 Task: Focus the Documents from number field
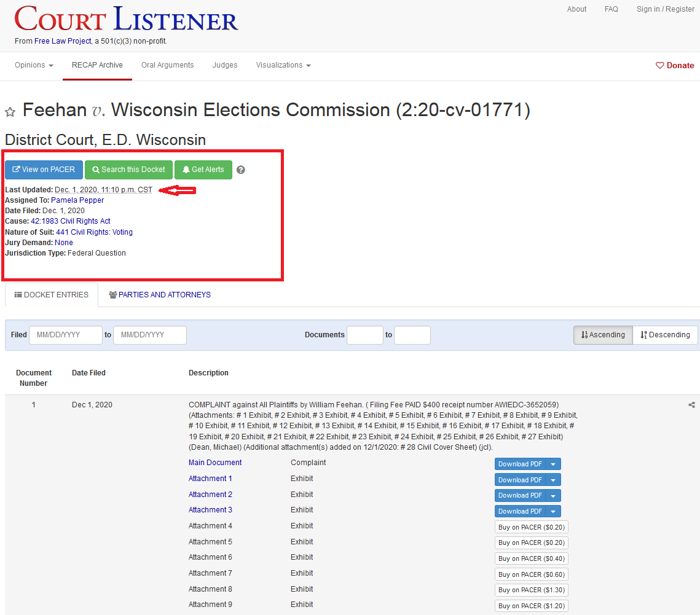365,335
